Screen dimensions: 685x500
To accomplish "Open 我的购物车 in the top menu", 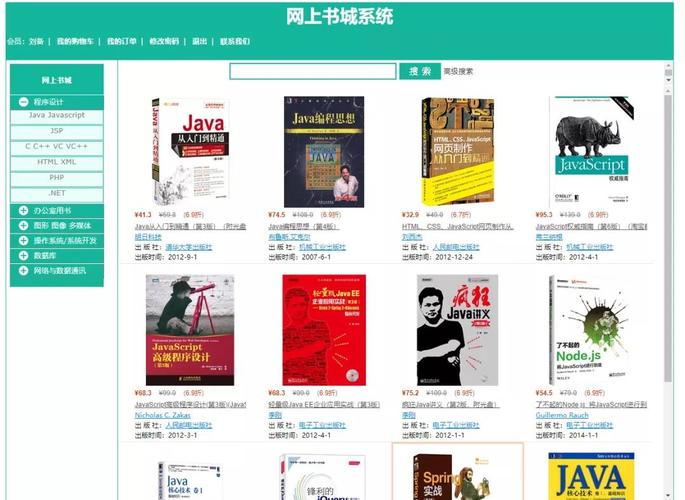I will 75,41.
